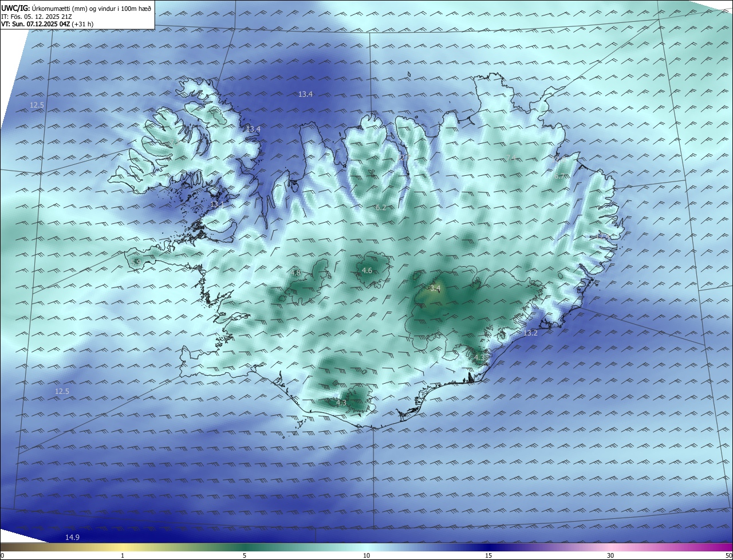
Task: Click the 13.1 value in Breiðafjörður bay
Action: tap(217, 204)
